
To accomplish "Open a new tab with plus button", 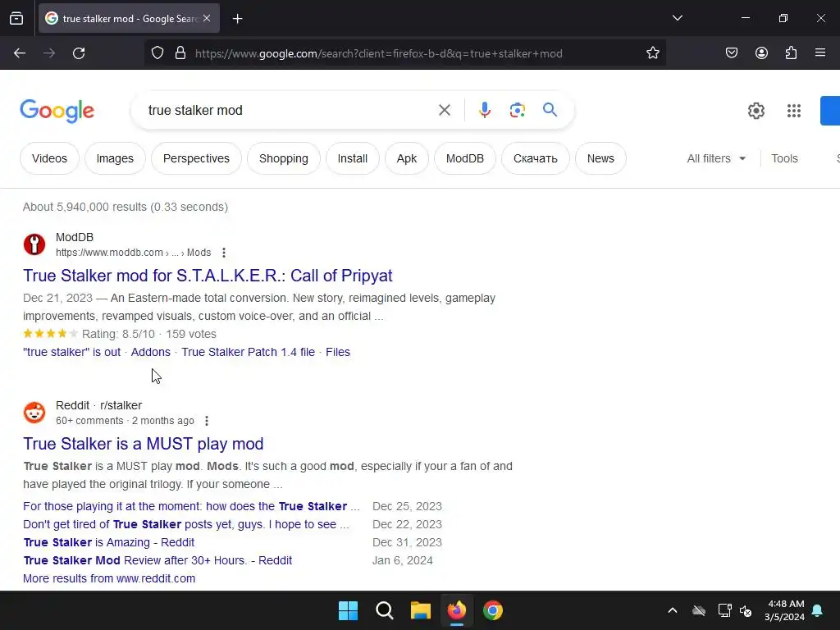I will 237,19.
